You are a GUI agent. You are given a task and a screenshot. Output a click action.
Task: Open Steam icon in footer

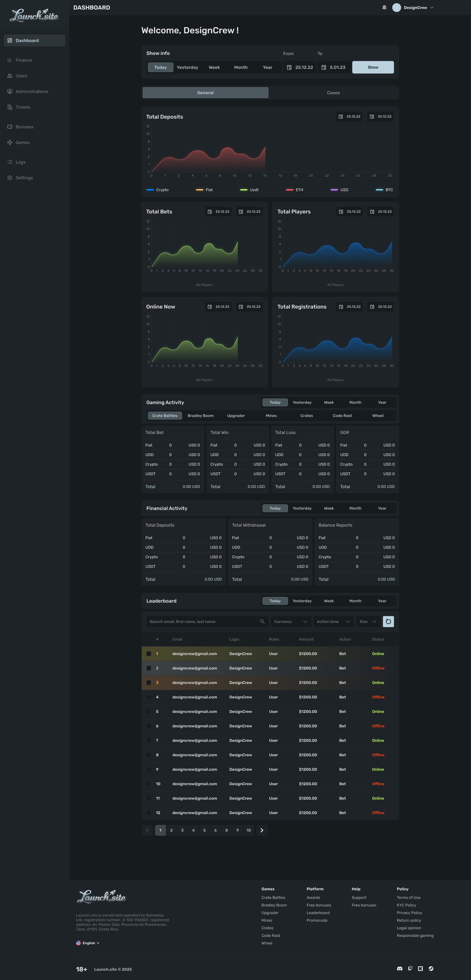point(431,968)
